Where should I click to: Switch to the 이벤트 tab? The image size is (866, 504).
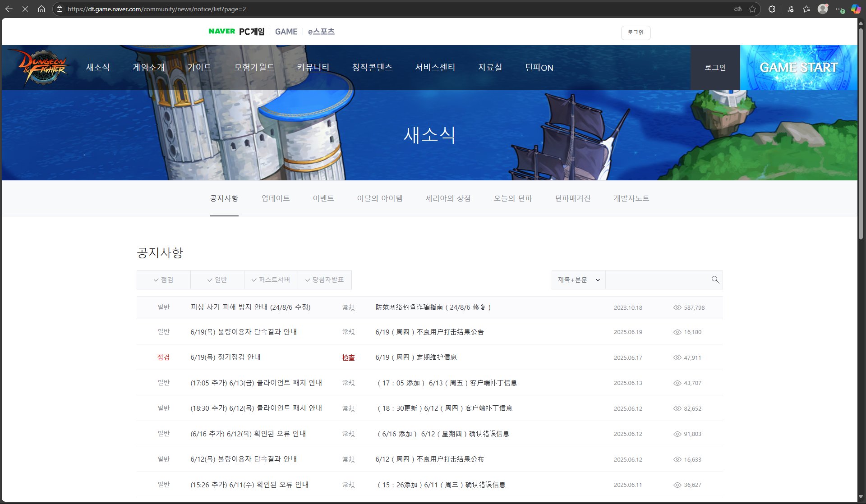coord(323,198)
